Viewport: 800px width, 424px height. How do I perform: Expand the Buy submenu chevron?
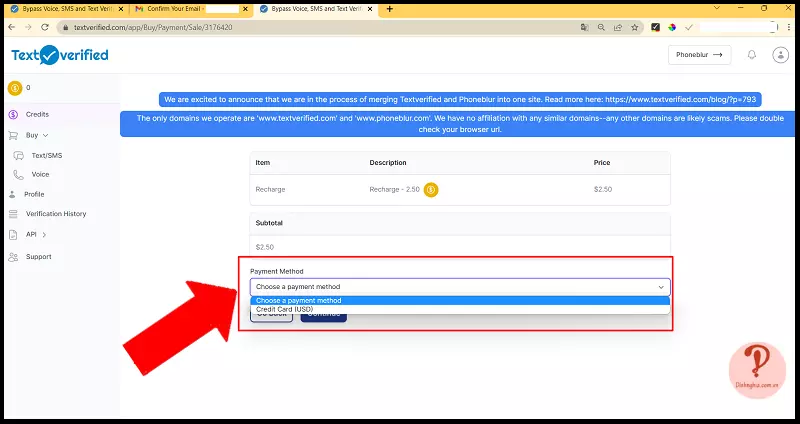(x=45, y=136)
